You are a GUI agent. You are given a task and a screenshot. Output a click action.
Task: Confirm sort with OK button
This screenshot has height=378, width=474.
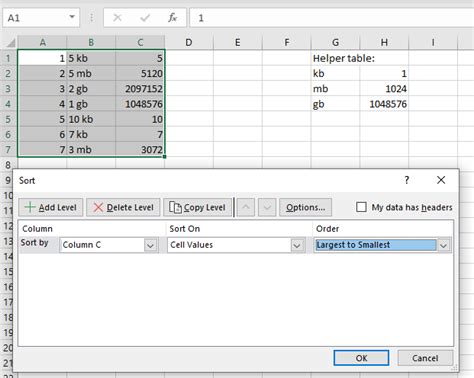pos(361,358)
